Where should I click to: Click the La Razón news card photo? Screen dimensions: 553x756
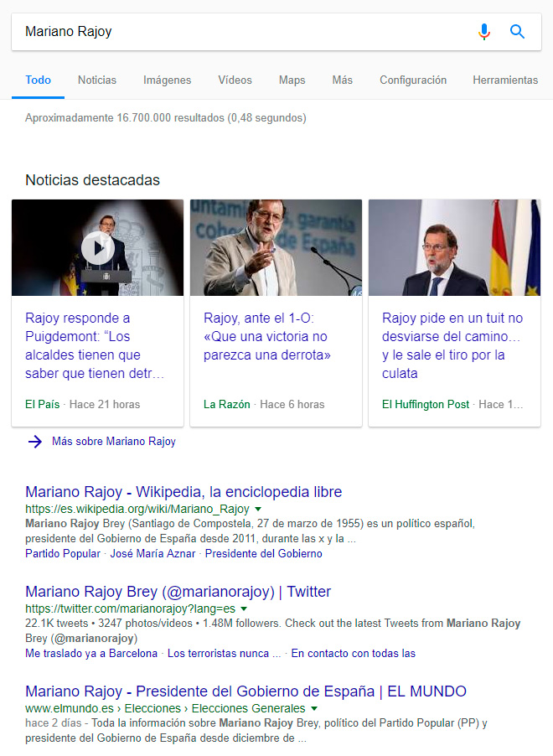[x=276, y=247]
